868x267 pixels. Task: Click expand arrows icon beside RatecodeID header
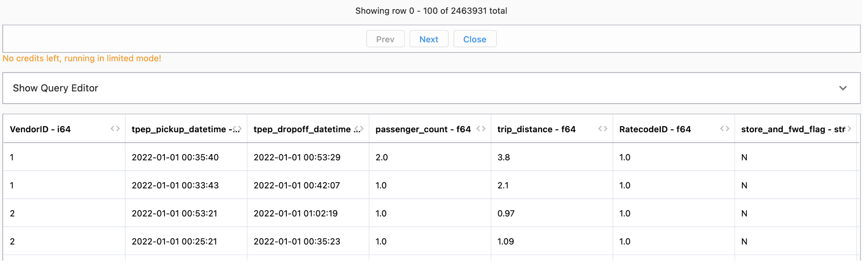coord(725,129)
